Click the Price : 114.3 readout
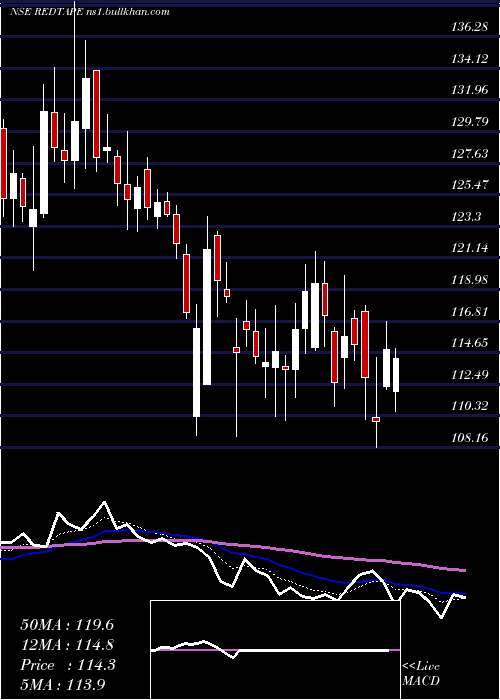The width and height of the screenshot is (500, 700). (68, 665)
